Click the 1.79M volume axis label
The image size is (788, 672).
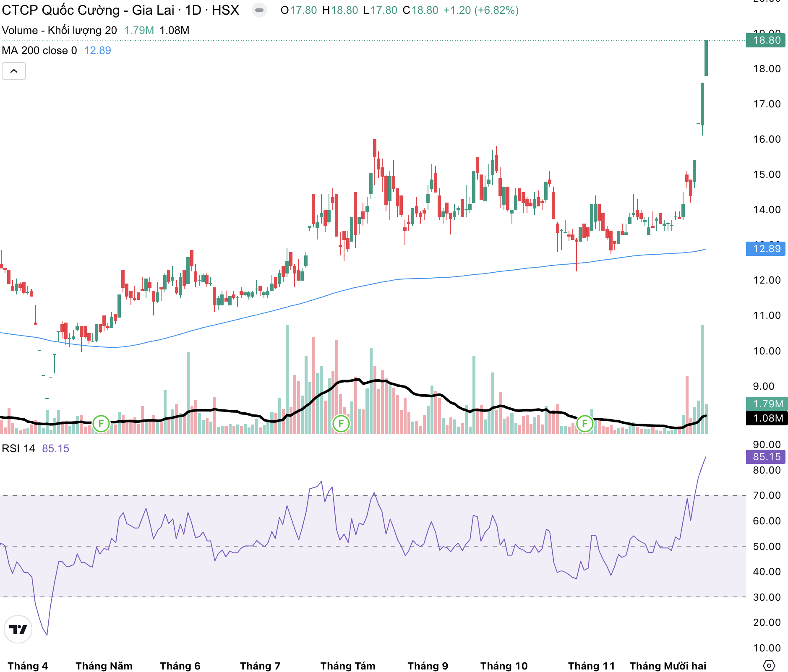pos(767,404)
